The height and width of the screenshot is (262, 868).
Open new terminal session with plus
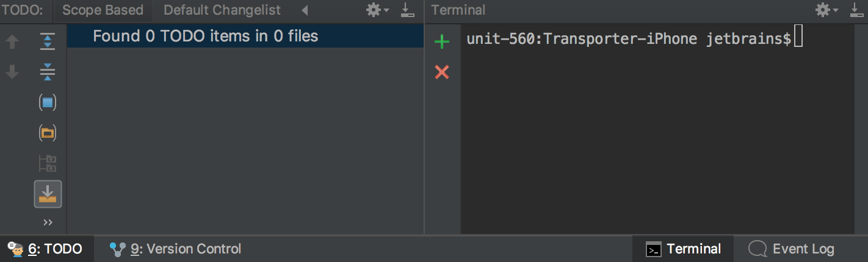click(441, 41)
